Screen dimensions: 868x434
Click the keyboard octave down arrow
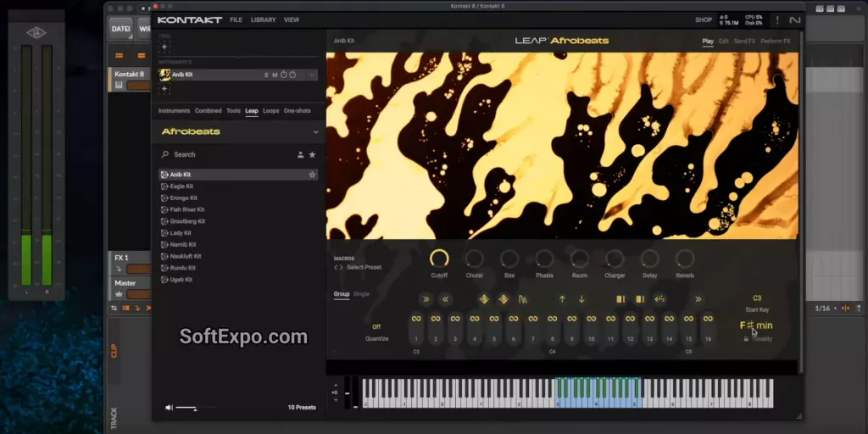coord(336,400)
